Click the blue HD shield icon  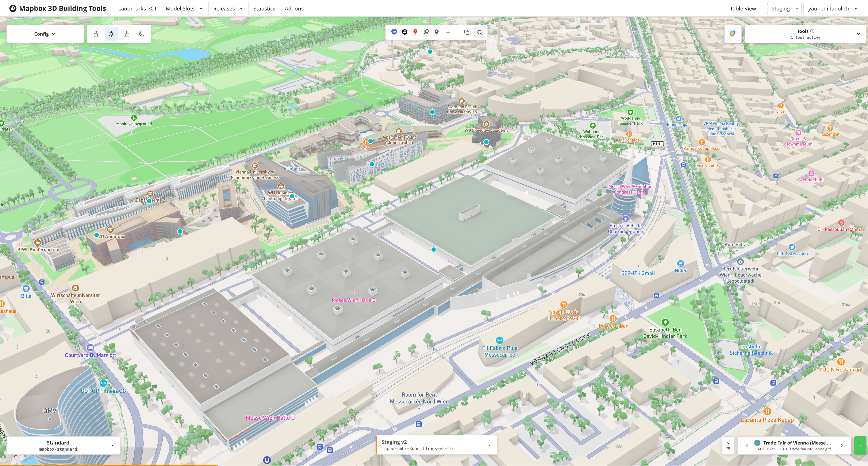tap(394, 32)
